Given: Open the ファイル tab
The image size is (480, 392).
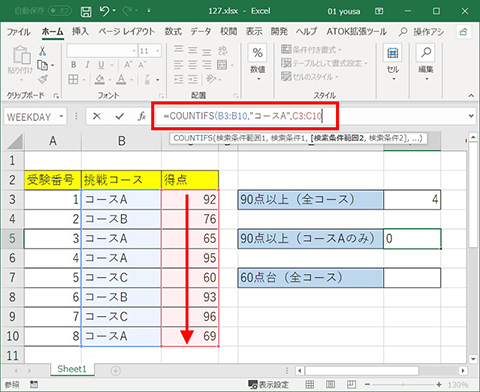Looking at the screenshot, I should click(x=19, y=32).
